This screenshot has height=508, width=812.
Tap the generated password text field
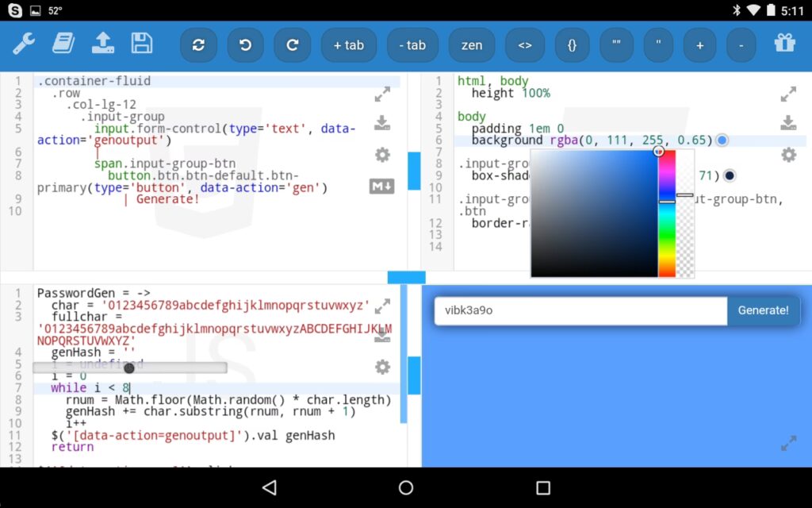[x=580, y=310]
